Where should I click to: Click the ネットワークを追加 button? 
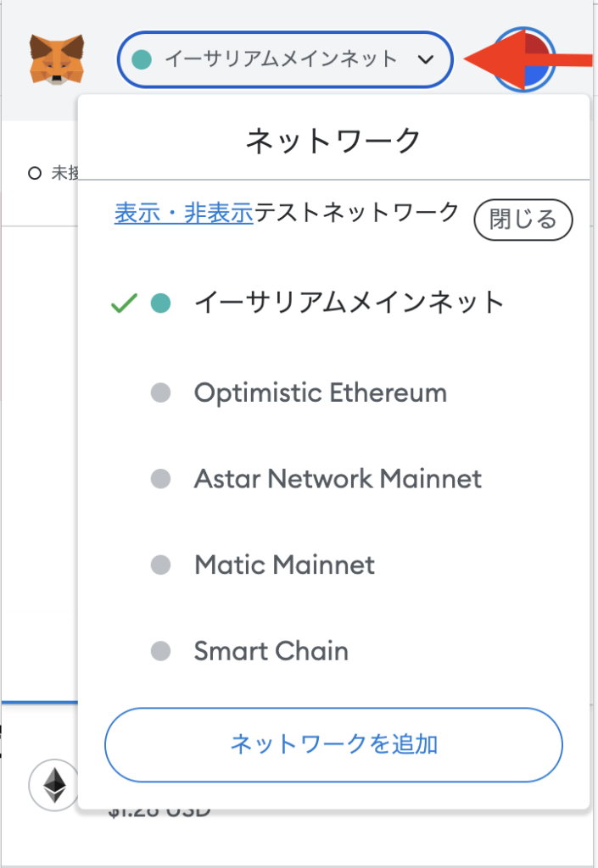tap(333, 745)
